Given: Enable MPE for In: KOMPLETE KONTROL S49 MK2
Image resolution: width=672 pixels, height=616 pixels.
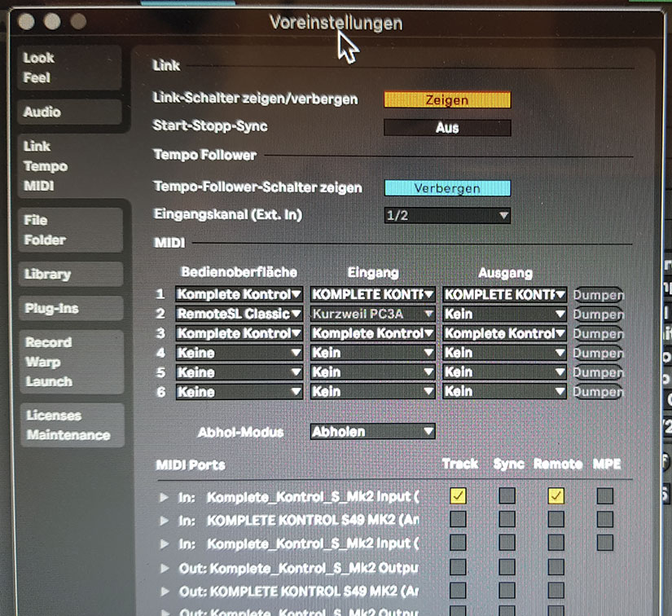Looking at the screenshot, I should pos(604,519).
